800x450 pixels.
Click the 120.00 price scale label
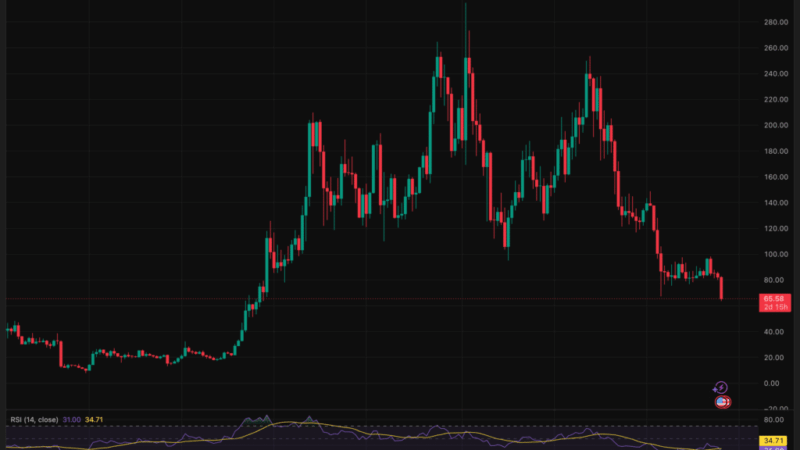pos(776,229)
